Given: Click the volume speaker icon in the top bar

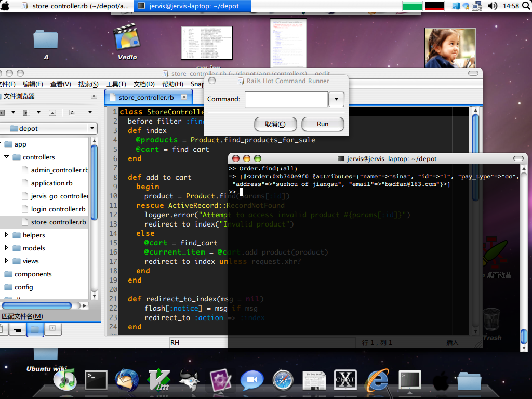Looking at the screenshot, I should pos(493,6).
